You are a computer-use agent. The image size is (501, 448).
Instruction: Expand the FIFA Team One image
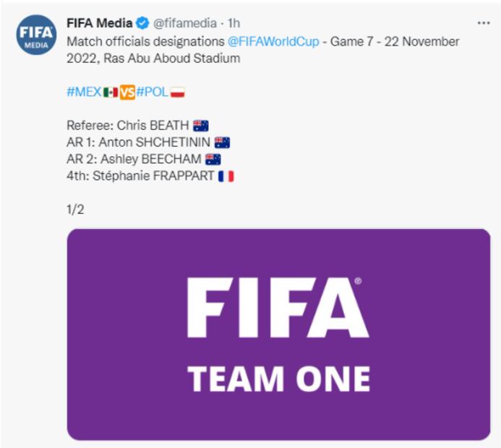278,334
